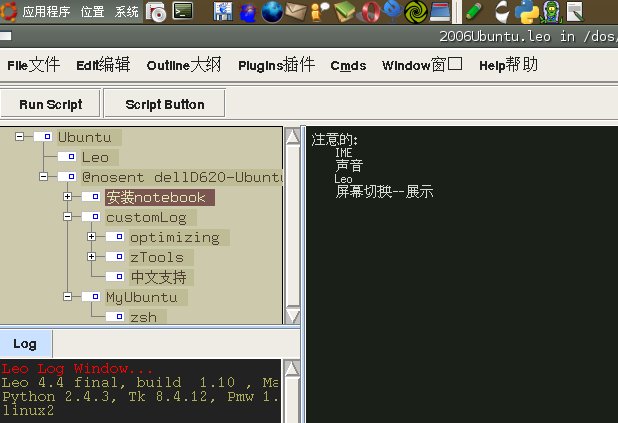Expand the 安装notebook node
Image resolution: width=618 pixels, height=423 pixels.
(67, 197)
